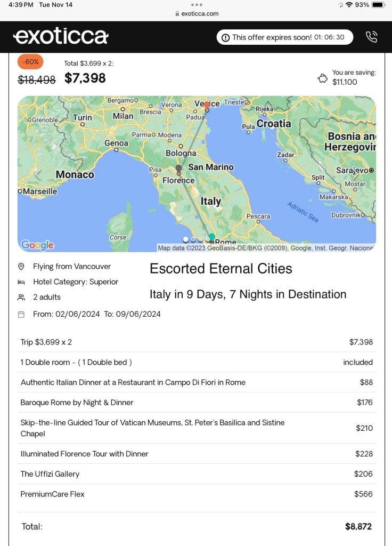Click the calendar icon beside trip dates
Screen dimensions: 392x546
[x=21, y=315]
